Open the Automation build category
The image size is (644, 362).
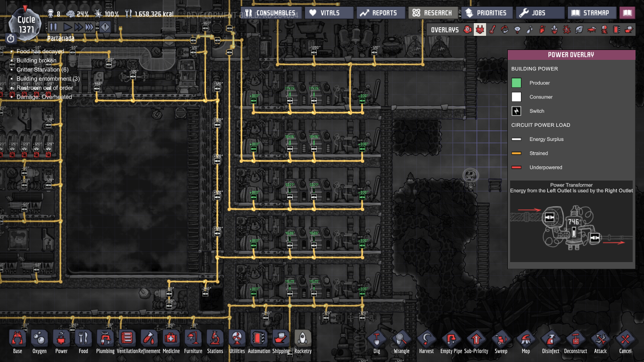click(x=259, y=341)
